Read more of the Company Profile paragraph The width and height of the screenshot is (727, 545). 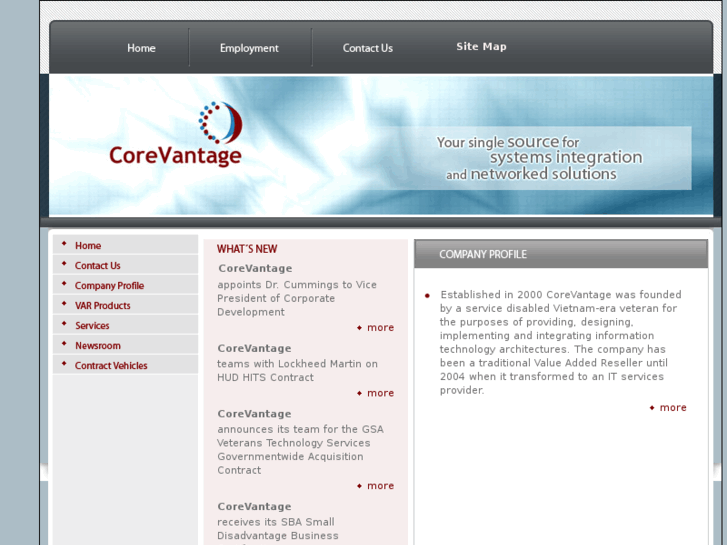click(673, 408)
